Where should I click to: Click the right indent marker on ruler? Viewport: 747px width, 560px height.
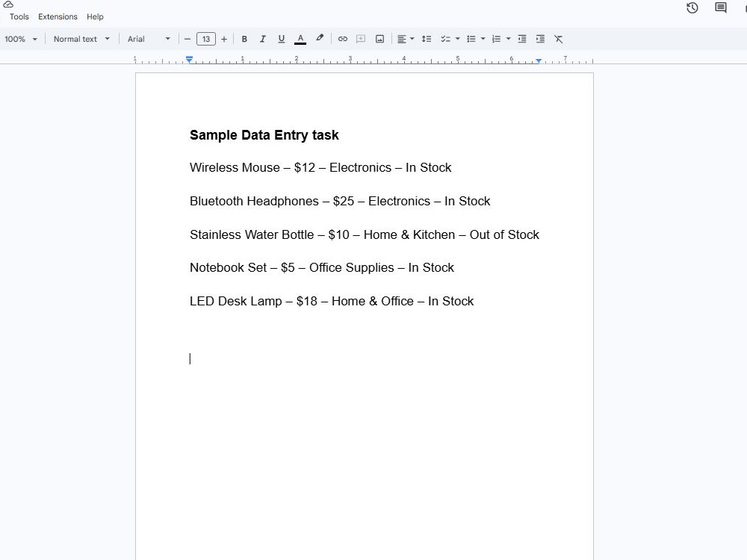point(539,61)
